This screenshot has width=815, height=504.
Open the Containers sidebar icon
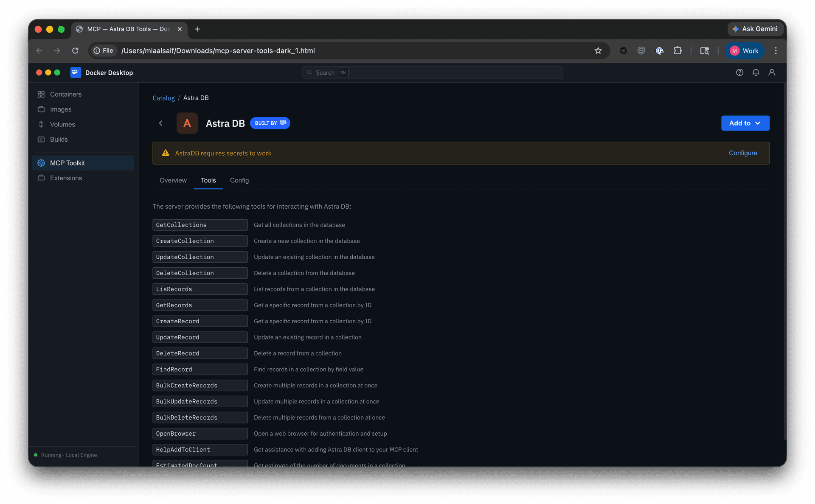point(41,94)
